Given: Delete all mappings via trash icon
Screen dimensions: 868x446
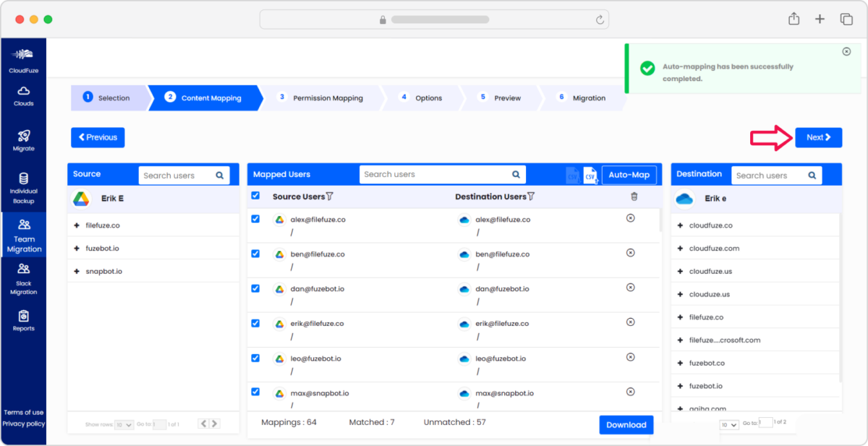Looking at the screenshot, I should click(634, 196).
